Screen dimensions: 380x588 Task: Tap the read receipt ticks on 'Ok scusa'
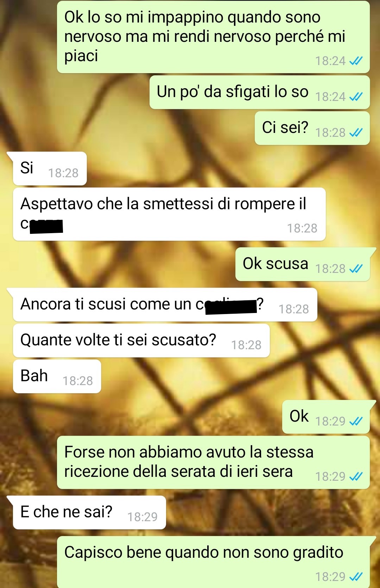click(356, 269)
